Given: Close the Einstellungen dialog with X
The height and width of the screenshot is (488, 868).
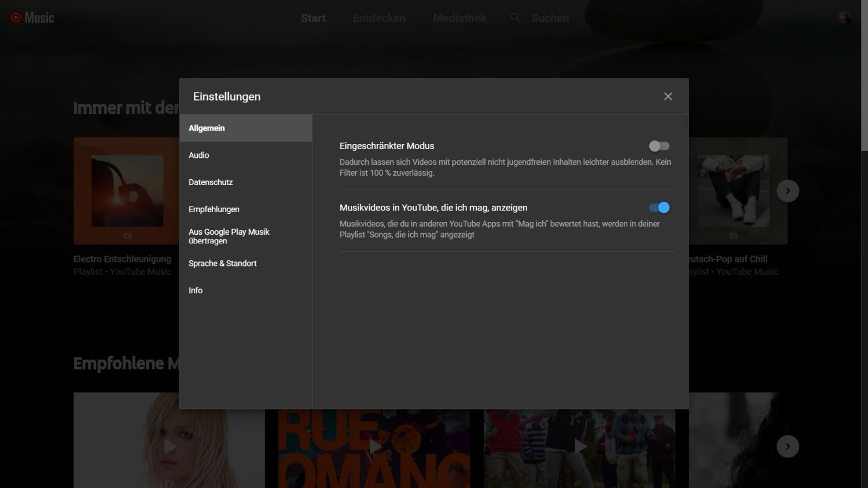Looking at the screenshot, I should [x=668, y=97].
